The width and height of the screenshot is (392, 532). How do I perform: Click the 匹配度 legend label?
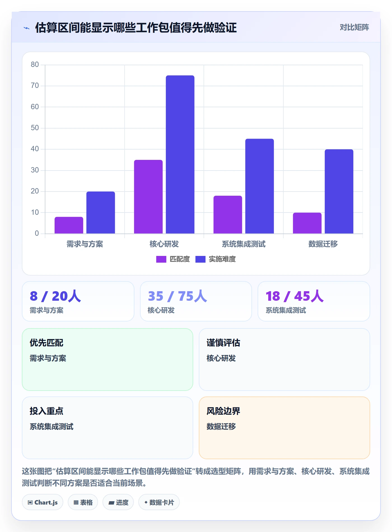(x=180, y=259)
